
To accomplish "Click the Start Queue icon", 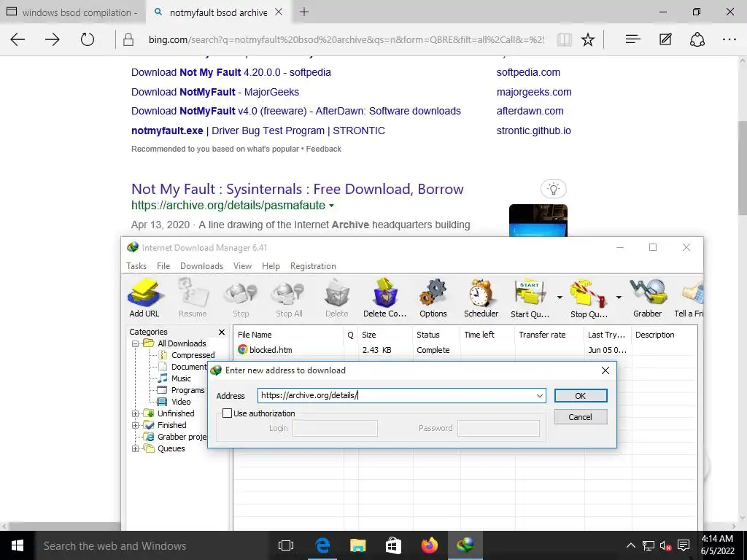I will [530, 298].
